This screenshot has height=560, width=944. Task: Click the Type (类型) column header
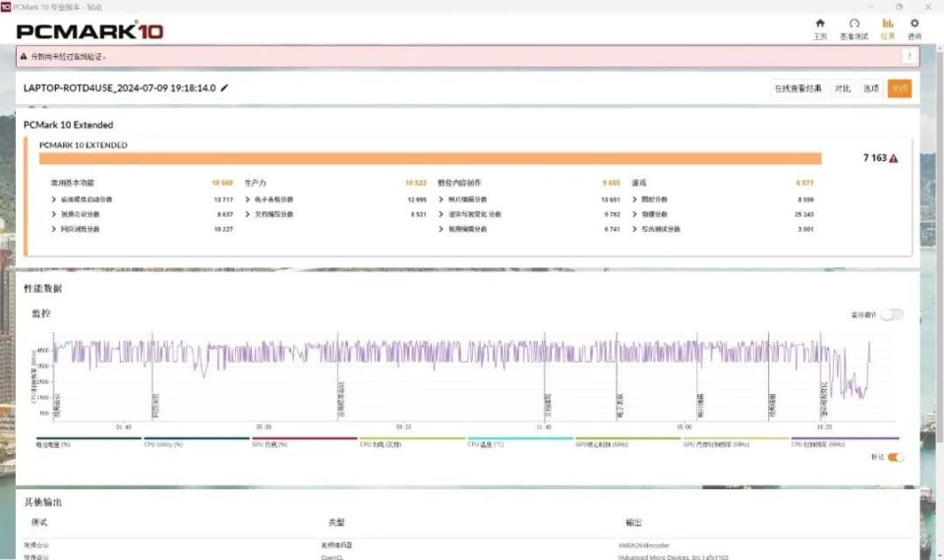(x=336, y=523)
